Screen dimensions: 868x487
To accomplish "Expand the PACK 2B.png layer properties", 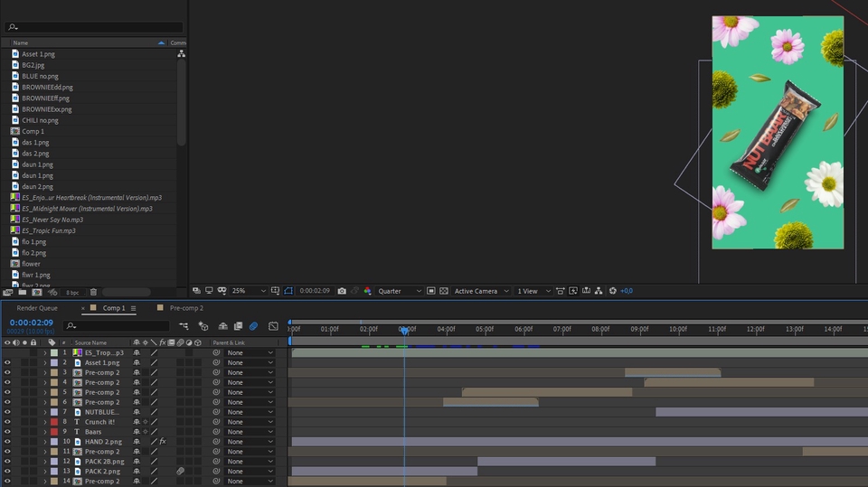I will [45, 461].
